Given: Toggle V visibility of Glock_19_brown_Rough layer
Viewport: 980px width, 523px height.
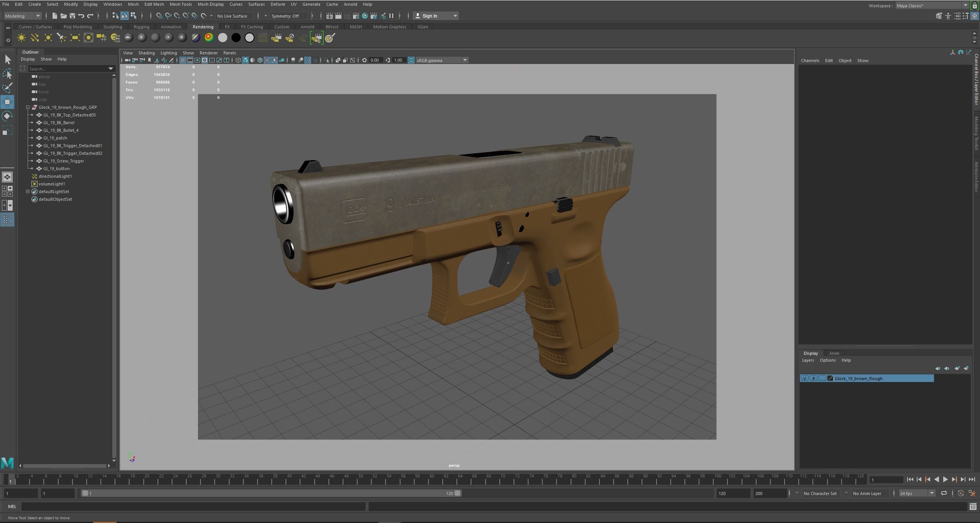Looking at the screenshot, I should (804, 379).
